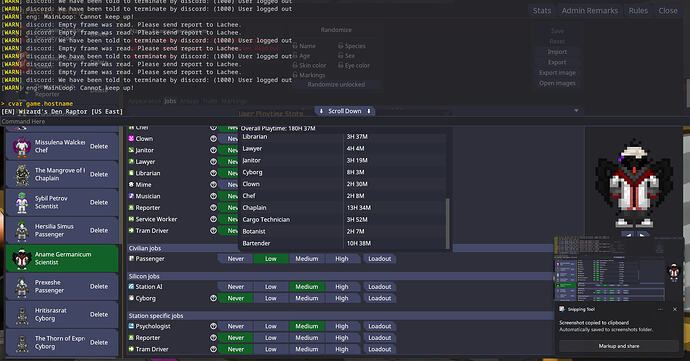690x361 pixels.
Task: Click the Lawyer job icon
Action: coord(131,161)
